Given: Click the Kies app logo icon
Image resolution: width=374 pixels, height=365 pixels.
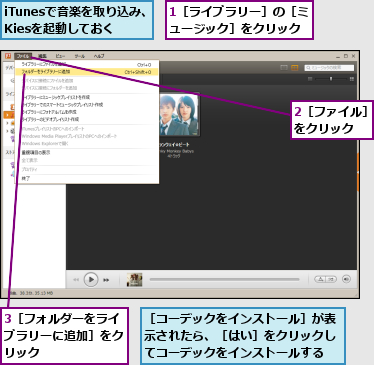Looking at the screenshot, I should (x=8, y=56).
